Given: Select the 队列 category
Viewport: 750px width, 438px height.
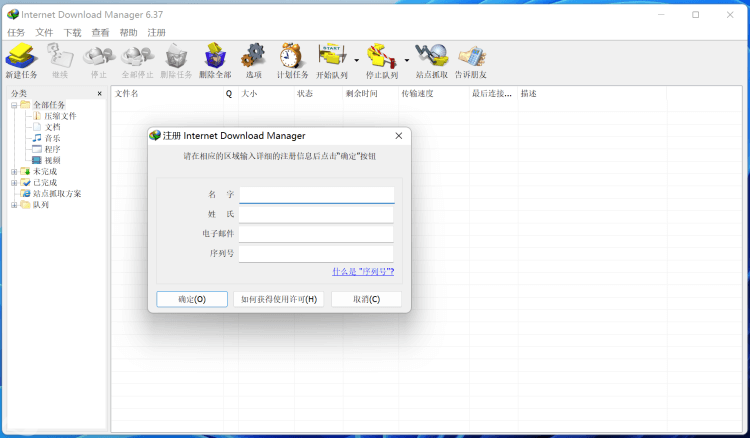Looking at the screenshot, I should (x=41, y=205).
